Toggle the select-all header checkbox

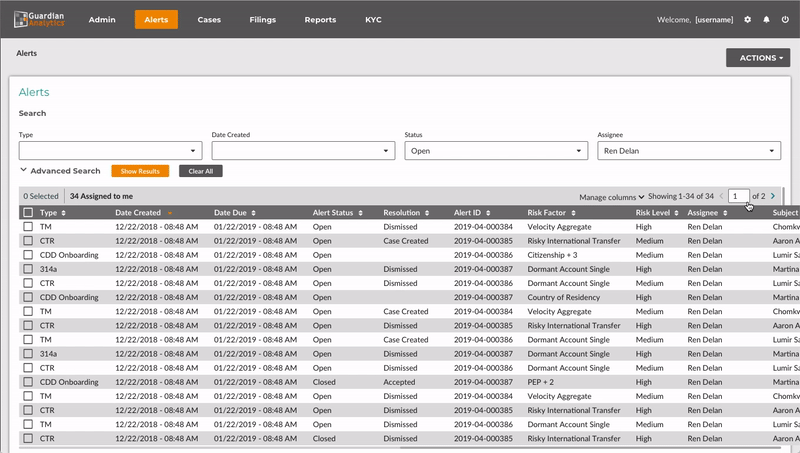click(28, 212)
